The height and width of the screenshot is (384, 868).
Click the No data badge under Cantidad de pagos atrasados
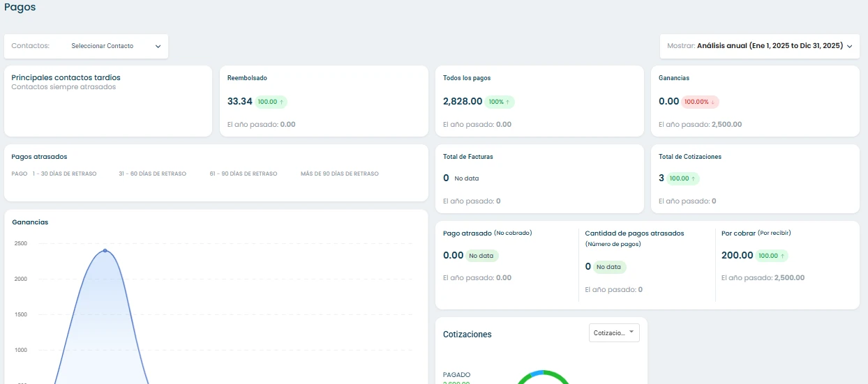pyautogui.click(x=609, y=267)
